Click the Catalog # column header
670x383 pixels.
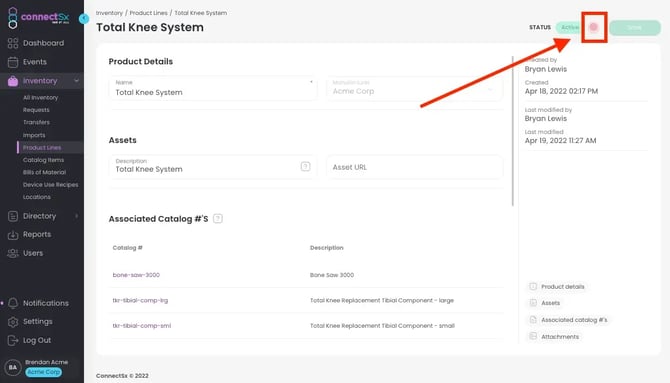coord(128,247)
